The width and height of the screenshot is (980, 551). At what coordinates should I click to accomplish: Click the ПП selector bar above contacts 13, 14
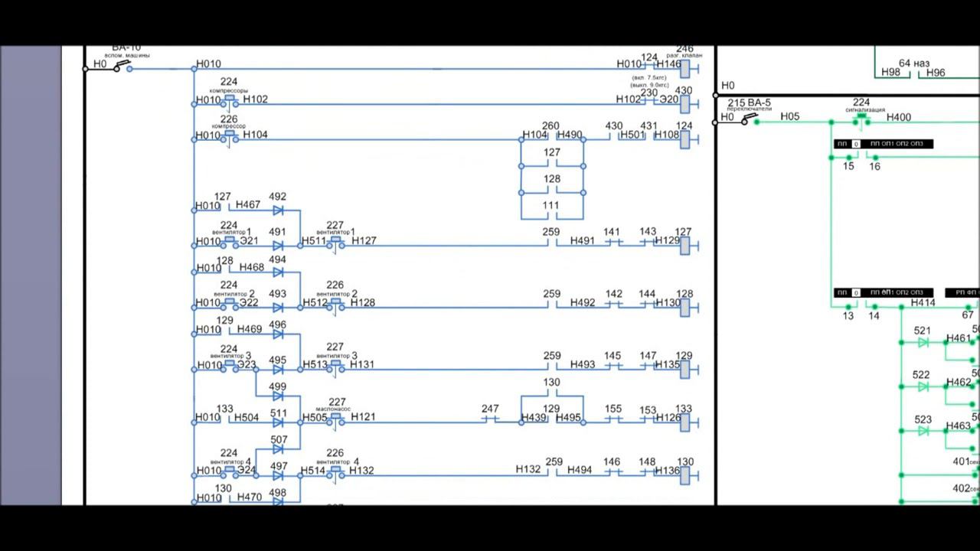pyautogui.click(x=884, y=292)
